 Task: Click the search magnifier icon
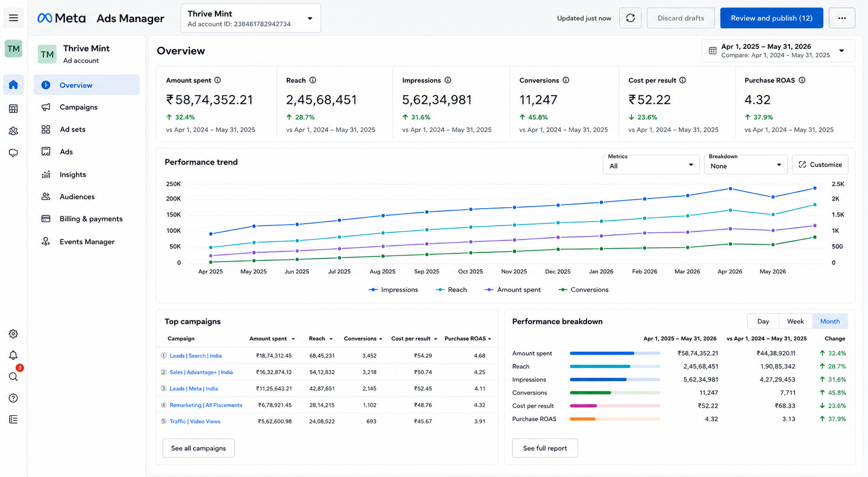coord(13,377)
